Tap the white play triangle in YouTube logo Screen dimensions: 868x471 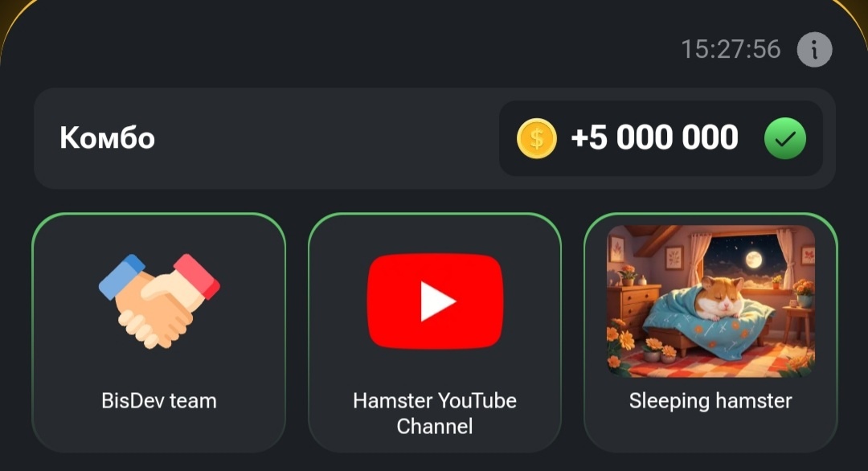tap(437, 301)
